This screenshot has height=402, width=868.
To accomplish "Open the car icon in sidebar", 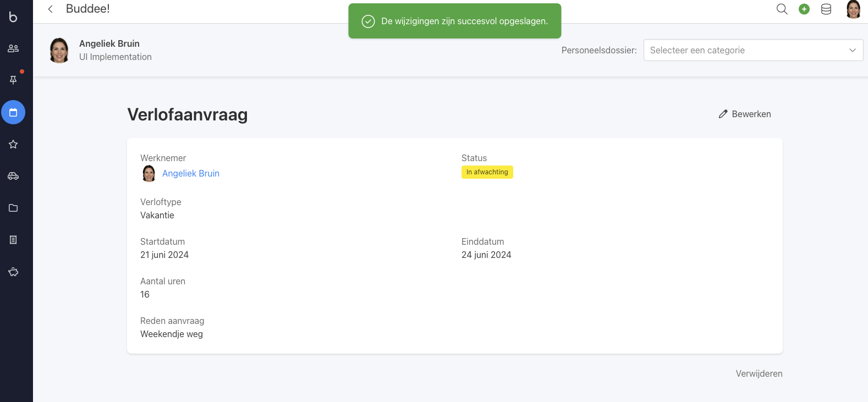I will click(x=13, y=176).
